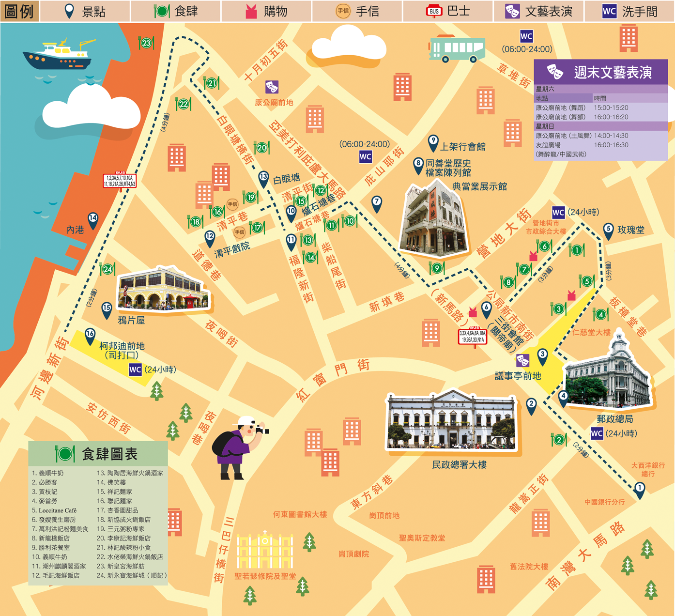Screen dimensions: 675x616
Task: Select food marker 1 near 玫瑰堂
Action: click(x=577, y=250)
